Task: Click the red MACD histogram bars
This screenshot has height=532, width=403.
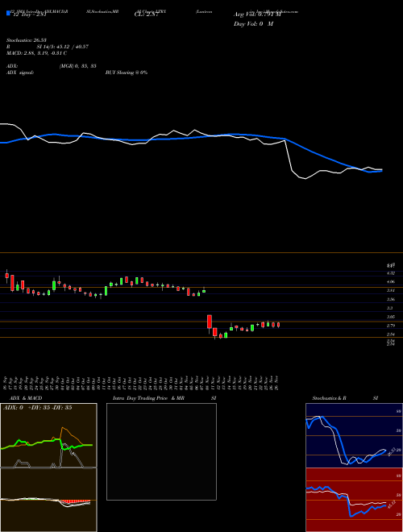Action: 75,501
